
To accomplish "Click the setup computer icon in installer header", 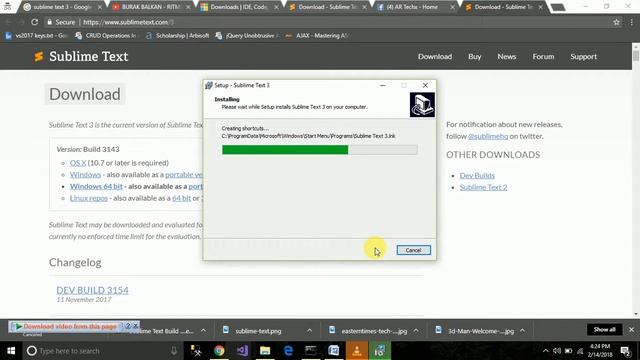I will click(x=422, y=105).
